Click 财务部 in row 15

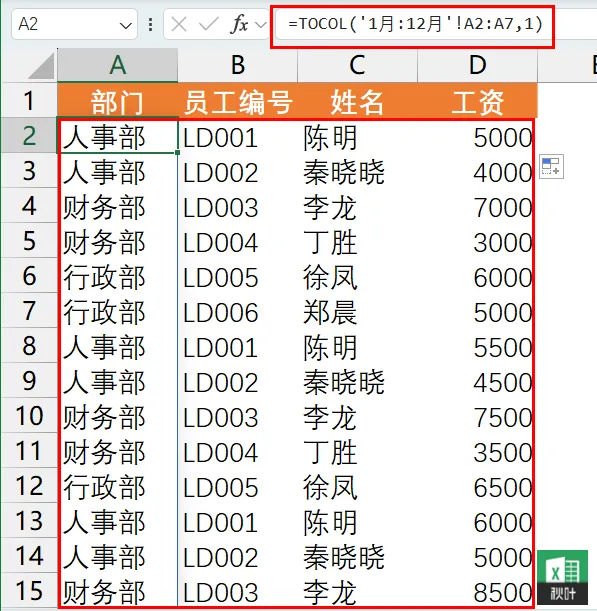tap(118, 592)
